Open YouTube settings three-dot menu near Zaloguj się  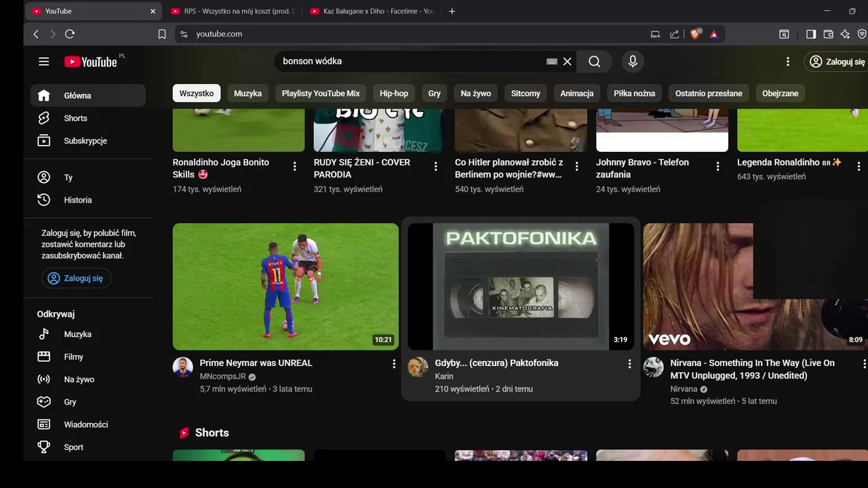coord(788,62)
